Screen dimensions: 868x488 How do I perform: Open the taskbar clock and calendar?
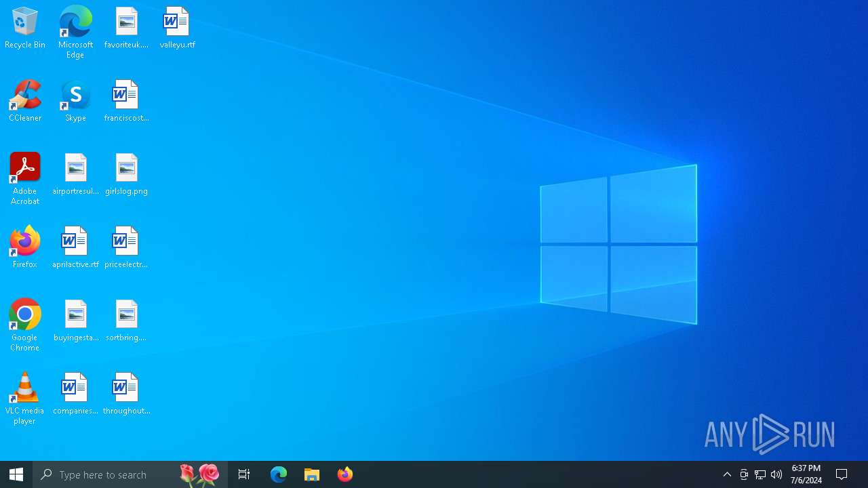point(806,474)
